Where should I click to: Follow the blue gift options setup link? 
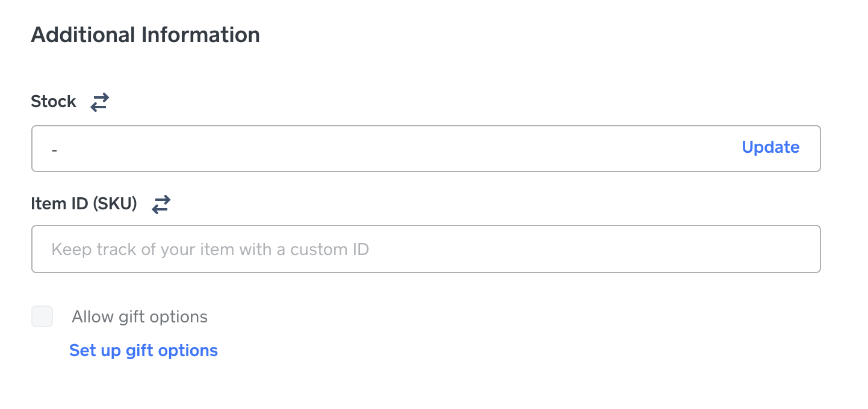[x=143, y=350]
